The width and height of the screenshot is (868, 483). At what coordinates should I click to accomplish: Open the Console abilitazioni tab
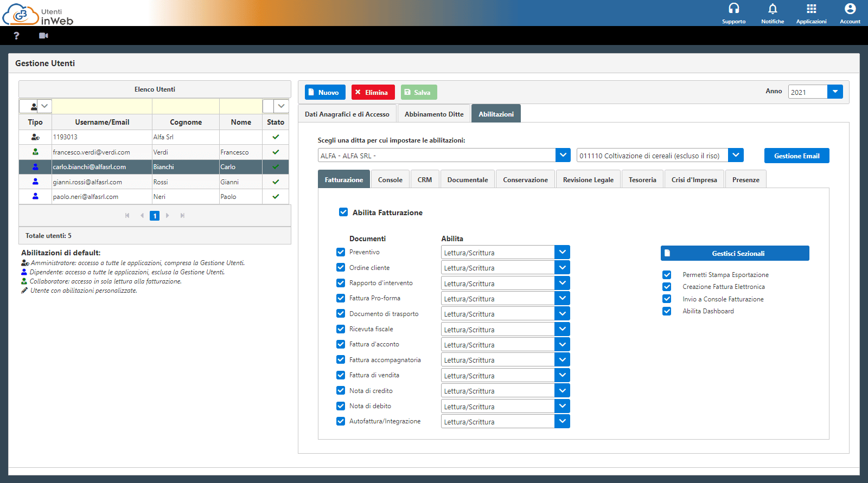tap(390, 179)
